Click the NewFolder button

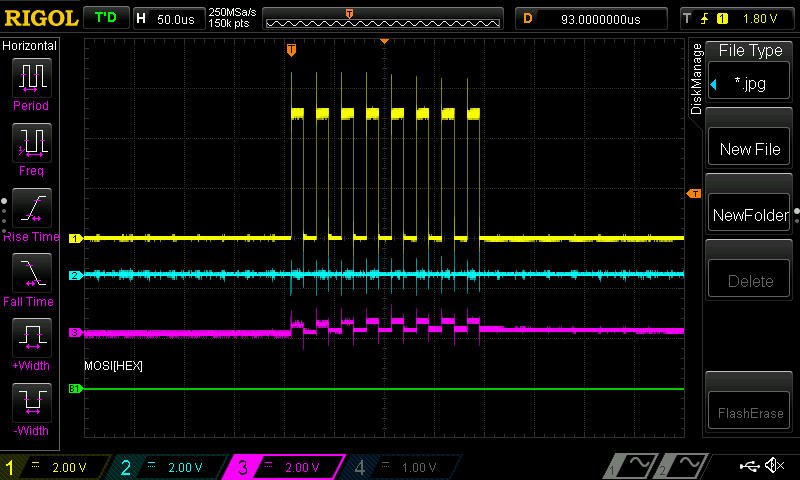coord(749,214)
